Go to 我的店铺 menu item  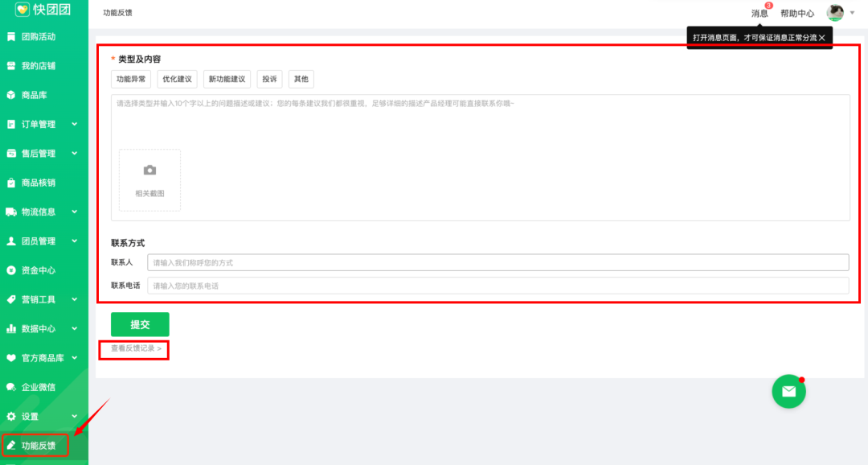(38, 66)
